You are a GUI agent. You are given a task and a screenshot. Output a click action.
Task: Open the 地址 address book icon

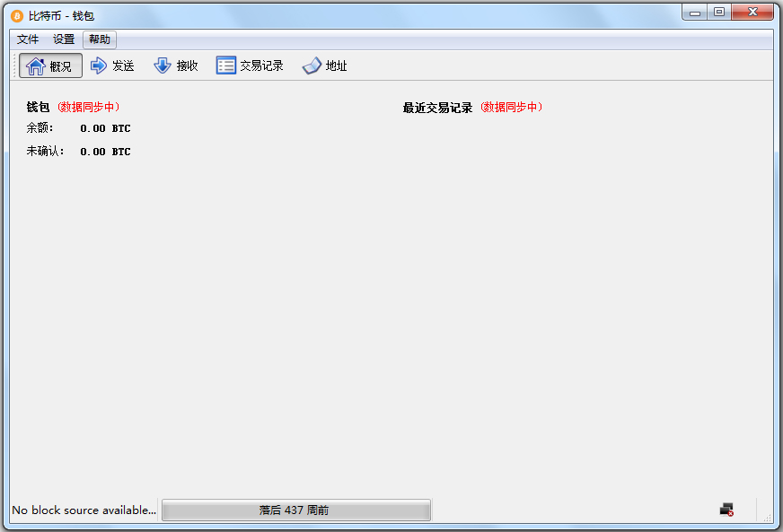(312, 65)
